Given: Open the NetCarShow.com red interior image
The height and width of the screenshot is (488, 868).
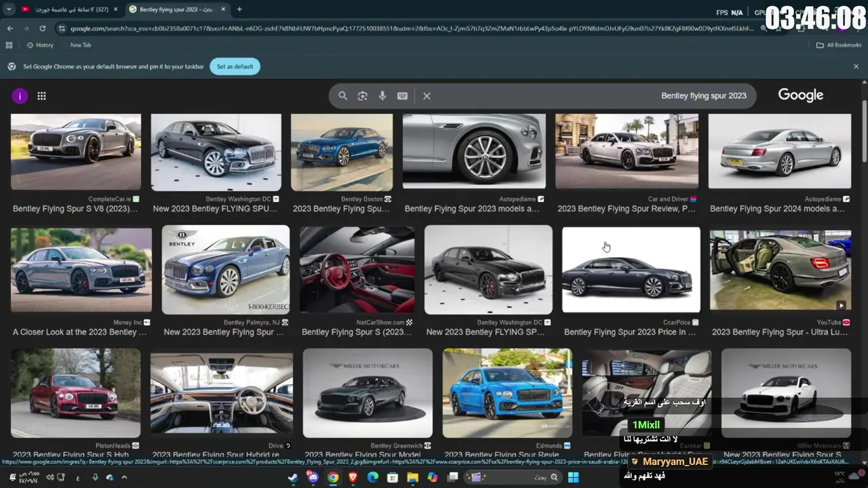Looking at the screenshot, I should click(357, 270).
